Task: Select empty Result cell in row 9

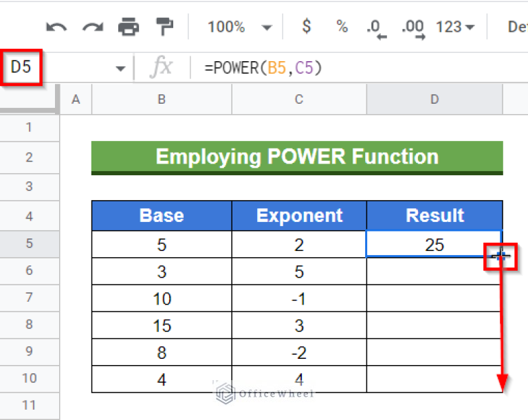Action: 434,352
